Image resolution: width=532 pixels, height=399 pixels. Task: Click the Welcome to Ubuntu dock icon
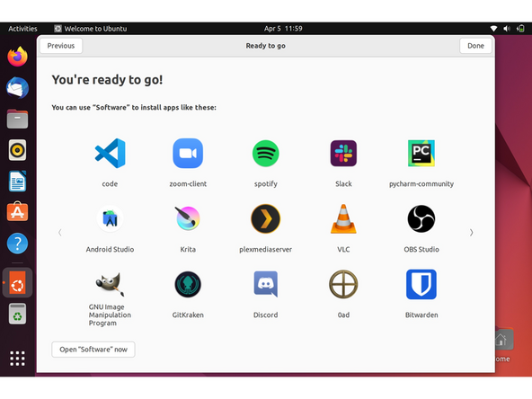coord(17,282)
